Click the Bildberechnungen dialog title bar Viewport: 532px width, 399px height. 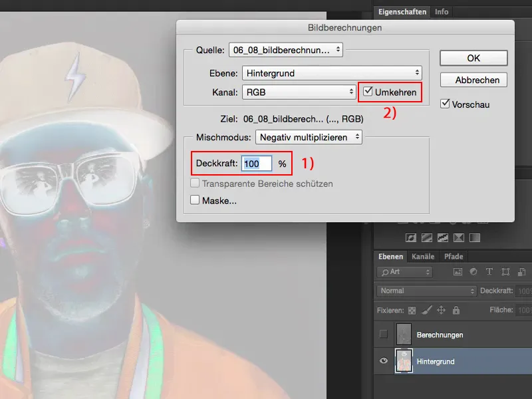[x=345, y=27]
